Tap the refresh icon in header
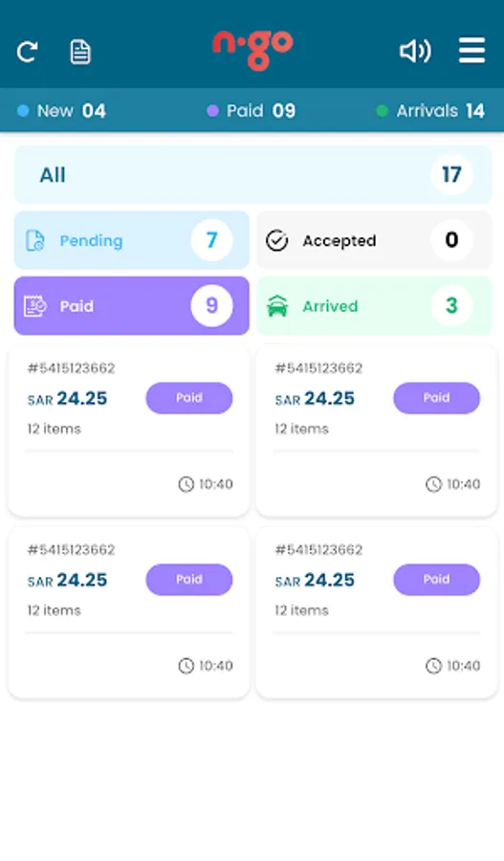Screen dimensions: 504x861 27,53
